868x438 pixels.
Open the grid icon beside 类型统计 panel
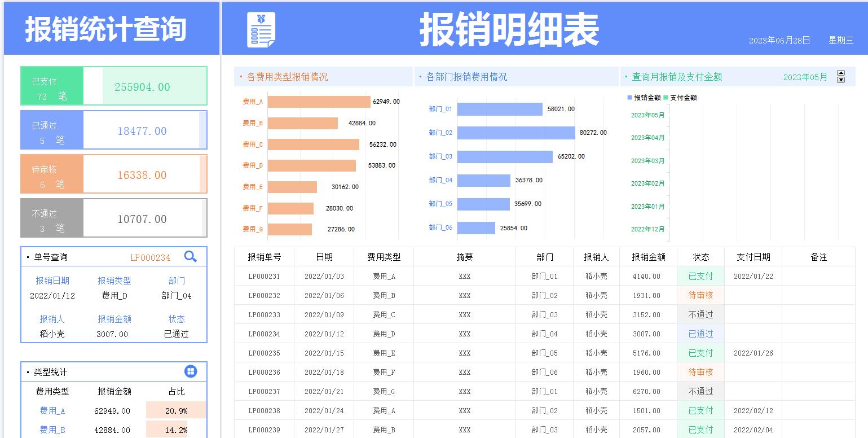point(191,371)
